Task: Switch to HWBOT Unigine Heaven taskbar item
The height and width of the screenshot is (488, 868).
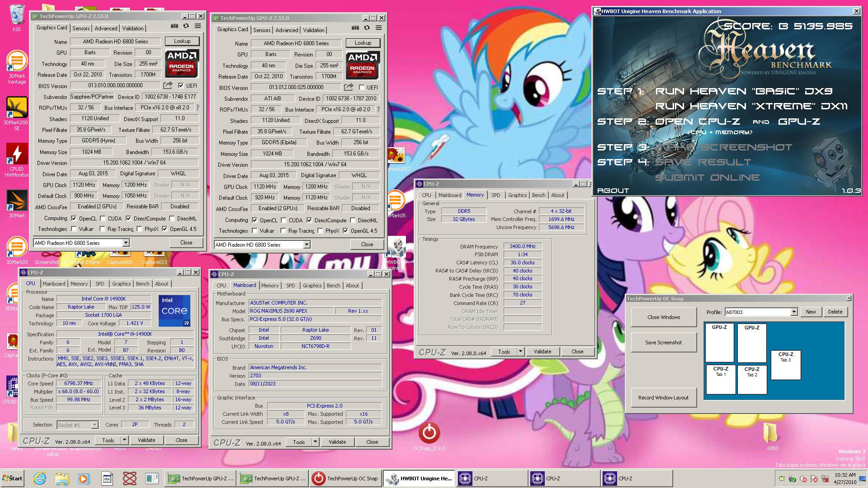Action: [x=419, y=479]
